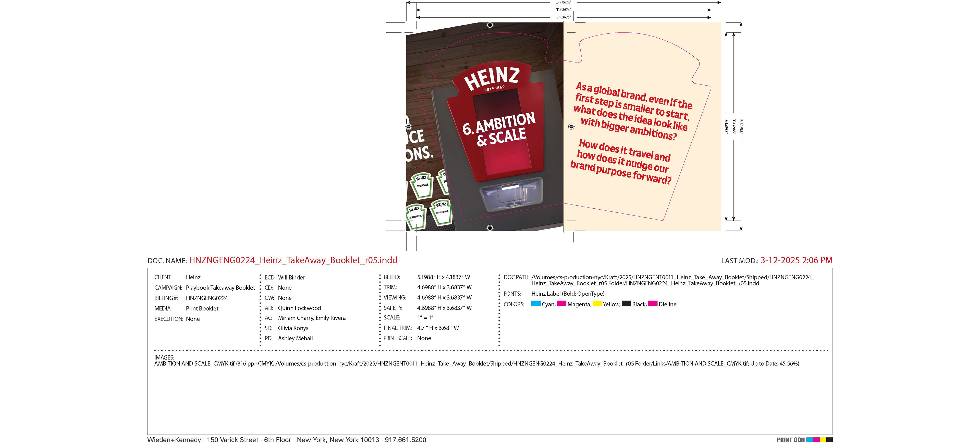Image resolution: width=980 pixels, height=443 pixels.
Task: Click the SD name Olivia Konys
Action: (x=293, y=328)
